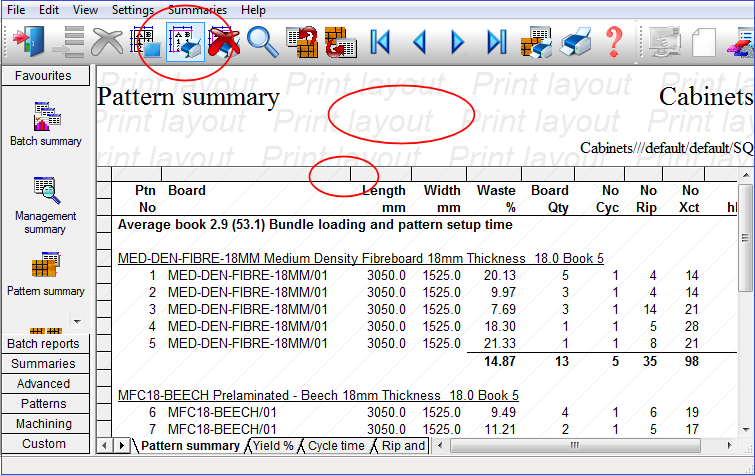Click the sheet tabs scroll-left arrow

coord(104,446)
